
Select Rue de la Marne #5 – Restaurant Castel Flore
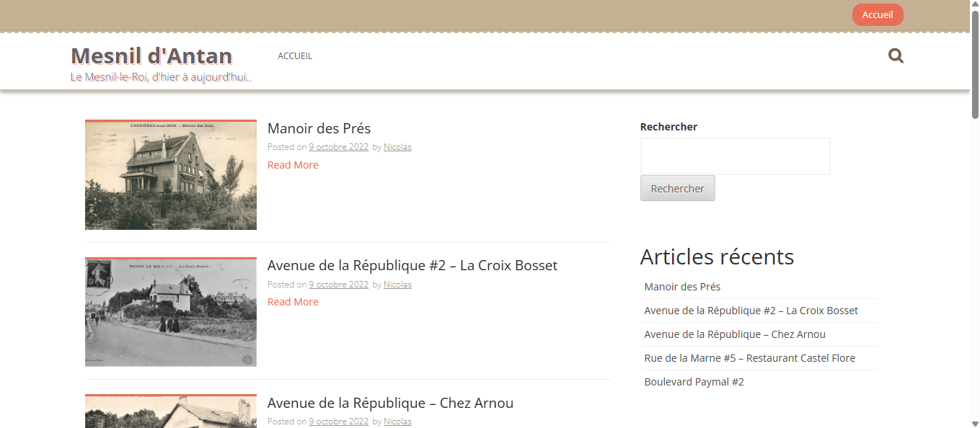coord(750,357)
